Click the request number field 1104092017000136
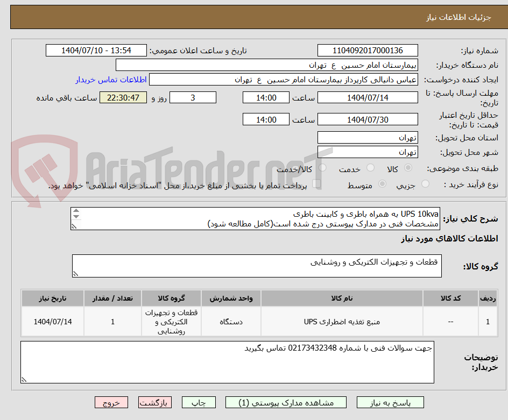 click(x=368, y=50)
